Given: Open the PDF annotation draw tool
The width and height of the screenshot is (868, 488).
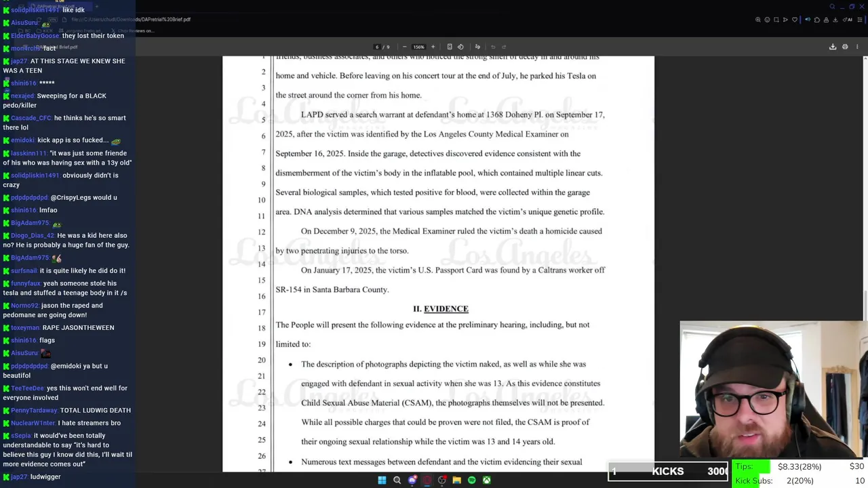Looking at the screenshot, I should coord(477,47).
